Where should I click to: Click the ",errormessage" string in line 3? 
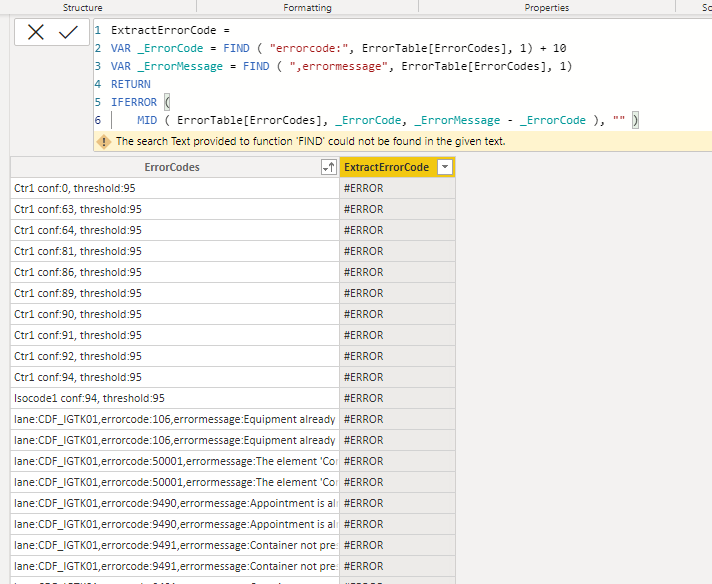(338, 66)
